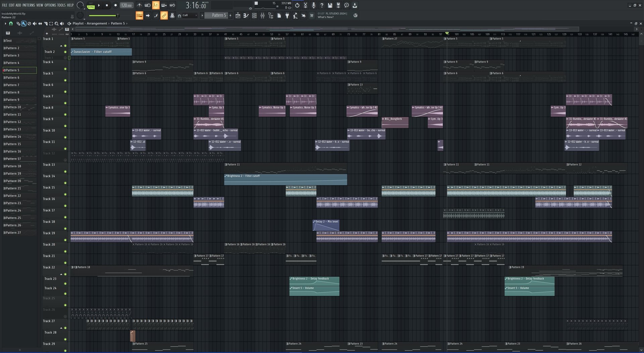Toggle the countdown before recording button
The height and width of the screenshot is (353, 644).
[x=156, y=5]
